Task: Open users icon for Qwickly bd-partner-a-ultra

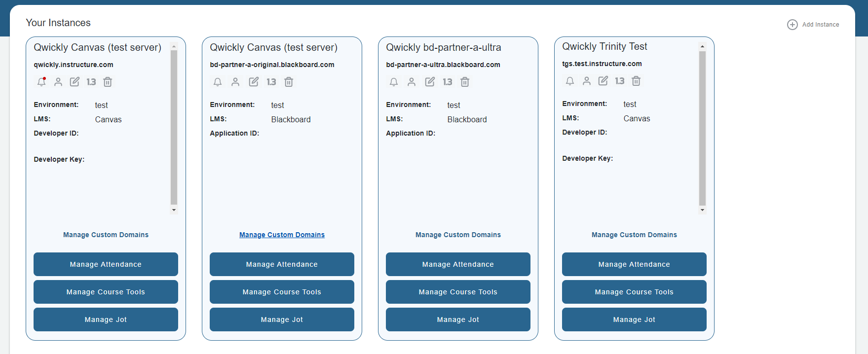Action: tap(412, 82)
